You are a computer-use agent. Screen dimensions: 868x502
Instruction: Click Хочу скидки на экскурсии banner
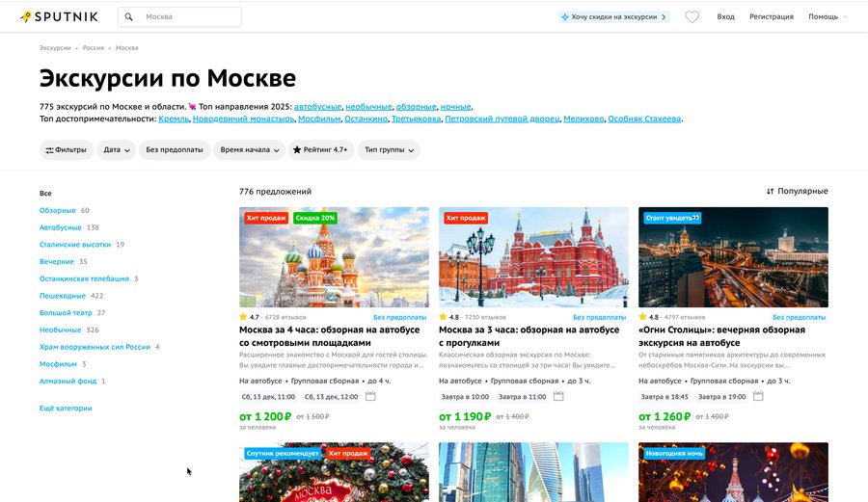pos(614,17)
